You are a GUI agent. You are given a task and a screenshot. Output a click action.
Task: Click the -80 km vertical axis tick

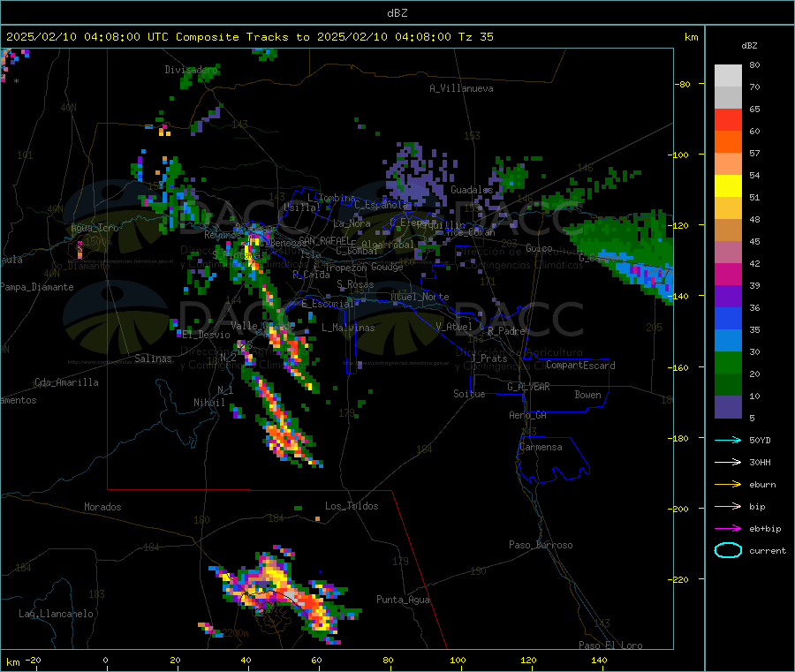click(683, 84)
